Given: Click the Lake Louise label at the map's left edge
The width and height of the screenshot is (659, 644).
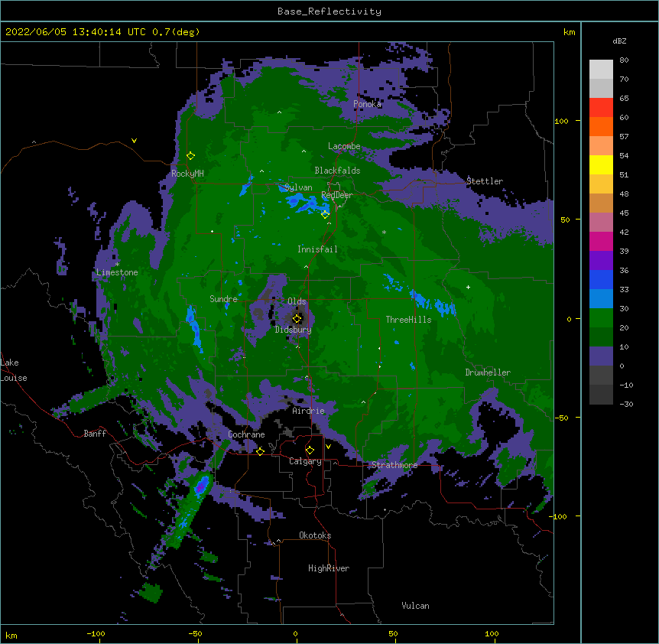Looking at the screenshot, I should pos(14,370).
